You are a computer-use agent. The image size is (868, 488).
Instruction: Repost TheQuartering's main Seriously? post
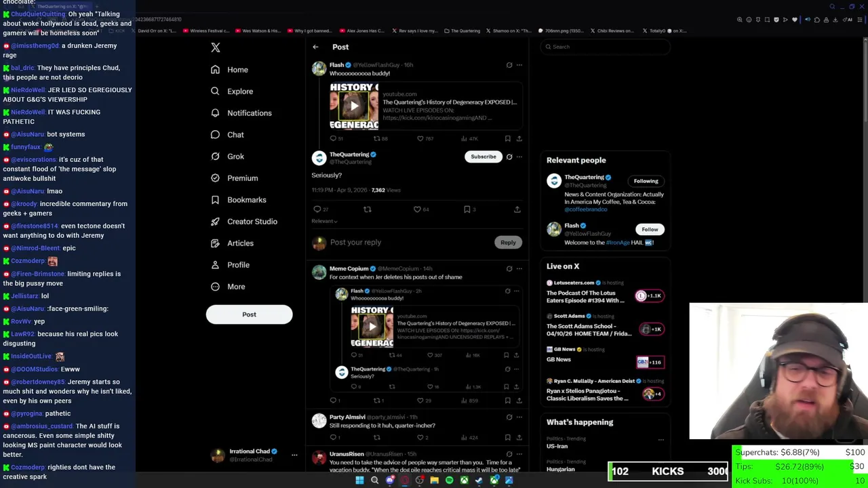[x=368, y=209]
